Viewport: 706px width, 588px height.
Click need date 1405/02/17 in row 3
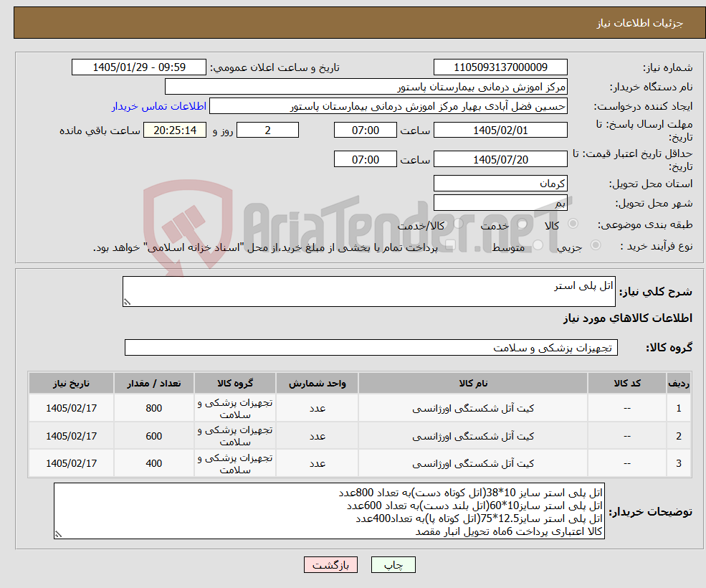71,463
